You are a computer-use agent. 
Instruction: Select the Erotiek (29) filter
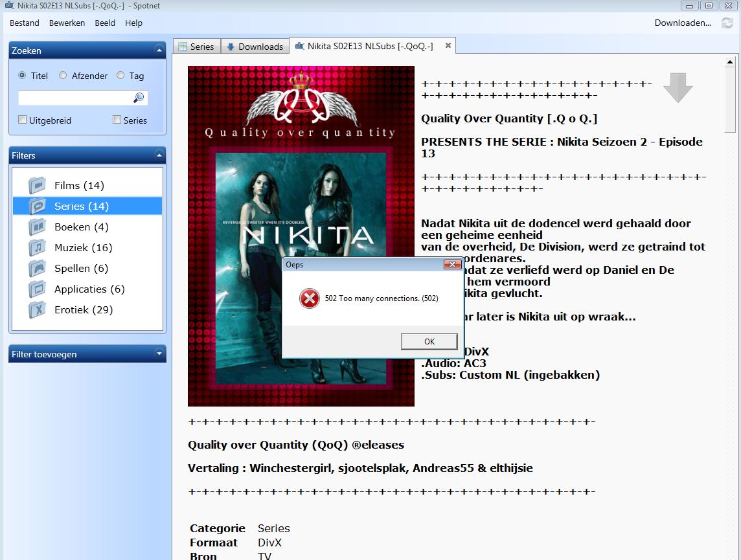(x=87, y=309)
